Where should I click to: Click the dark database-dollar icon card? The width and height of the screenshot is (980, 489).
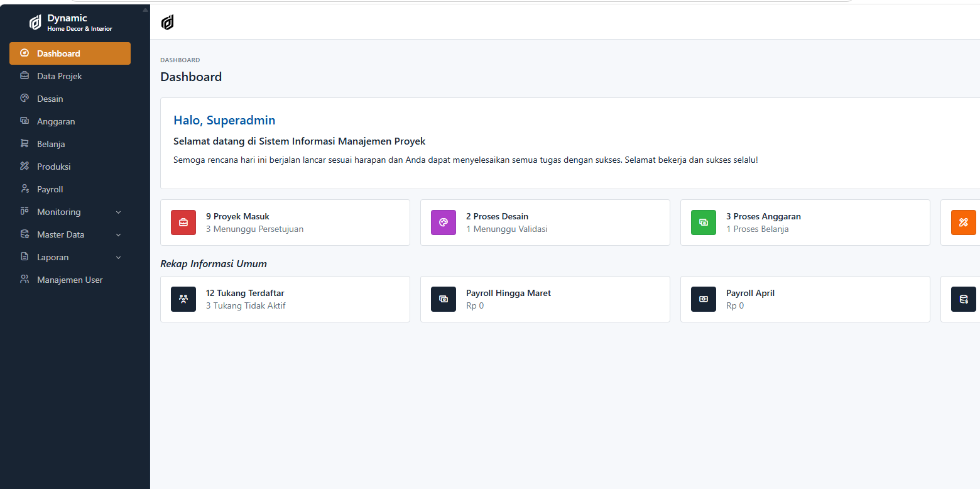[964, 299]
